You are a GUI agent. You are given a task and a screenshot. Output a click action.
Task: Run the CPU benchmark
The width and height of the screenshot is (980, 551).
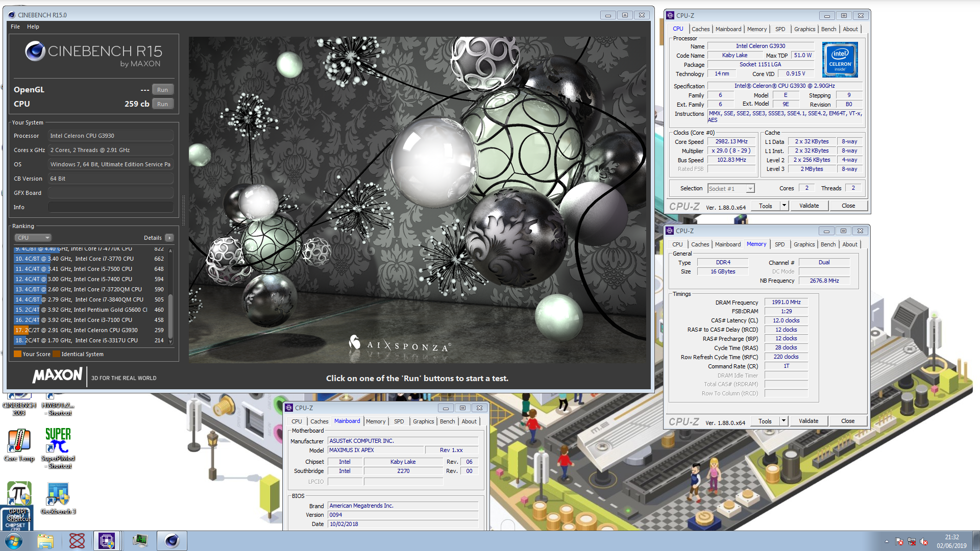pyautogui.click(x=162, y=104)
